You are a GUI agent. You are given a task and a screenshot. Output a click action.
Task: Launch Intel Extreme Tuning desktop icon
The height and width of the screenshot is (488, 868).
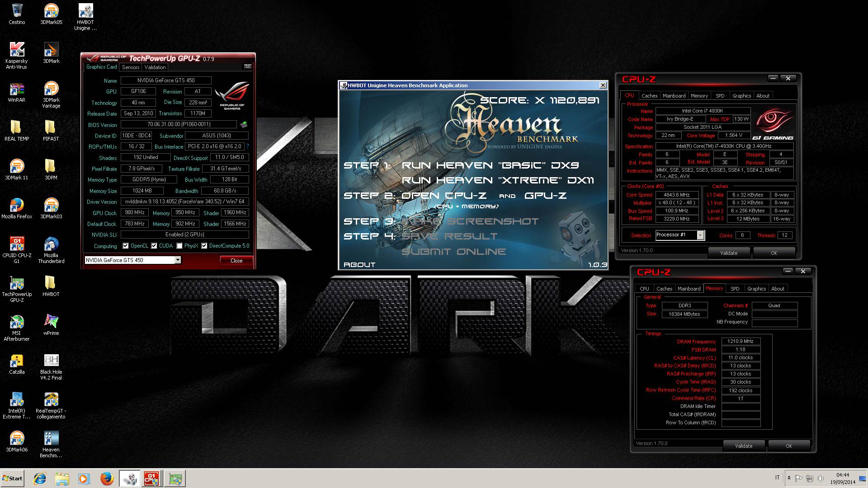[x=17, y=405]
